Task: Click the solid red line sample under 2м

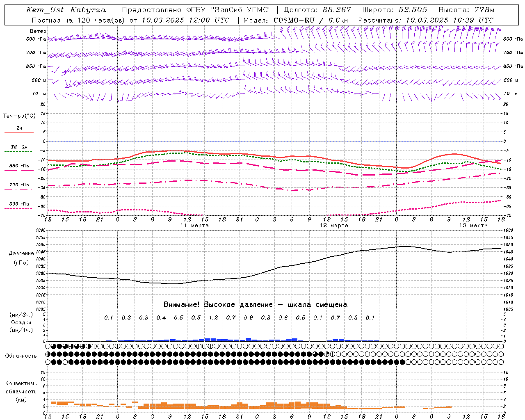Action: [19, 132]
